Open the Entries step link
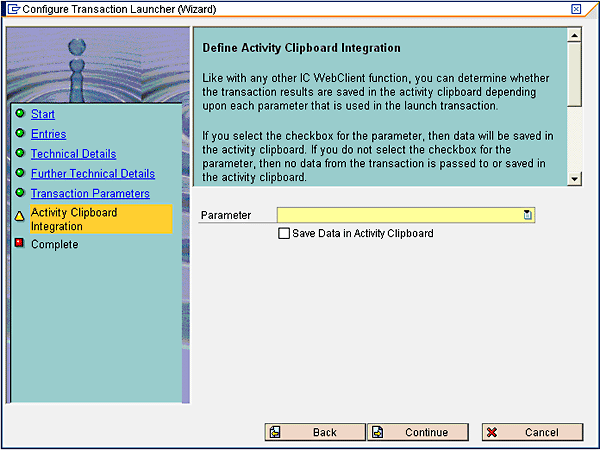600x450 pixels. click(x=49, y=134)
